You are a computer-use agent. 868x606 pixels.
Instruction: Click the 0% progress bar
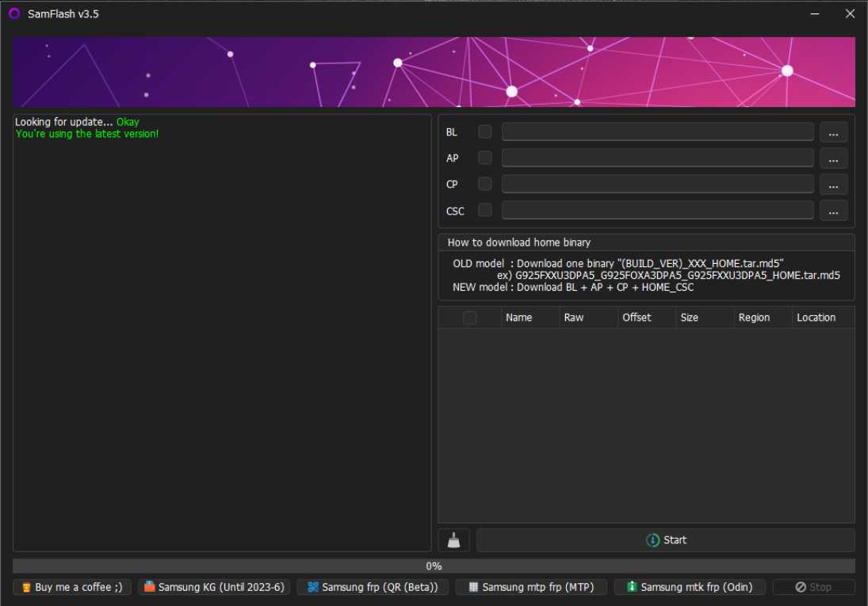coord(434,566)
